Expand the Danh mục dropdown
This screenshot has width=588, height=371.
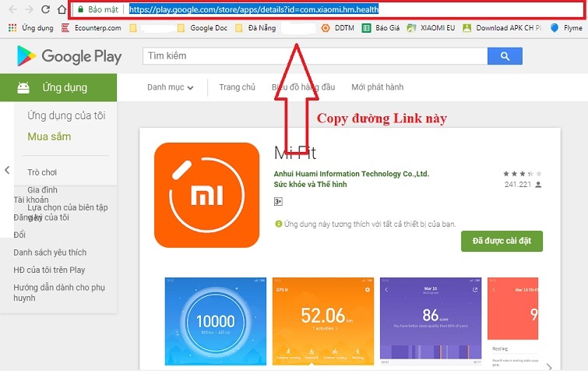[x=170, y=87]
